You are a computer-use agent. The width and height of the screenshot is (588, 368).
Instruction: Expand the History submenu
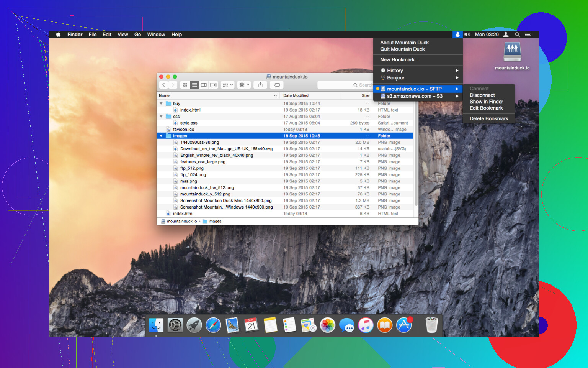(x=418, y=71)
